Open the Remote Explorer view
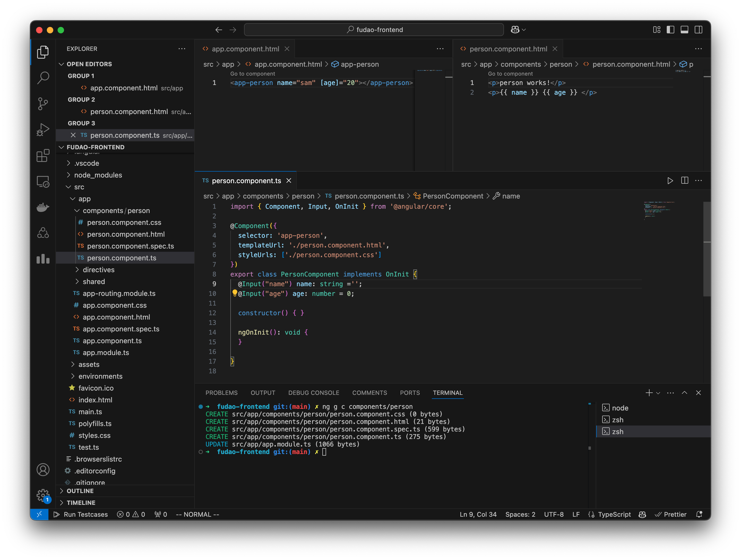 43,181
